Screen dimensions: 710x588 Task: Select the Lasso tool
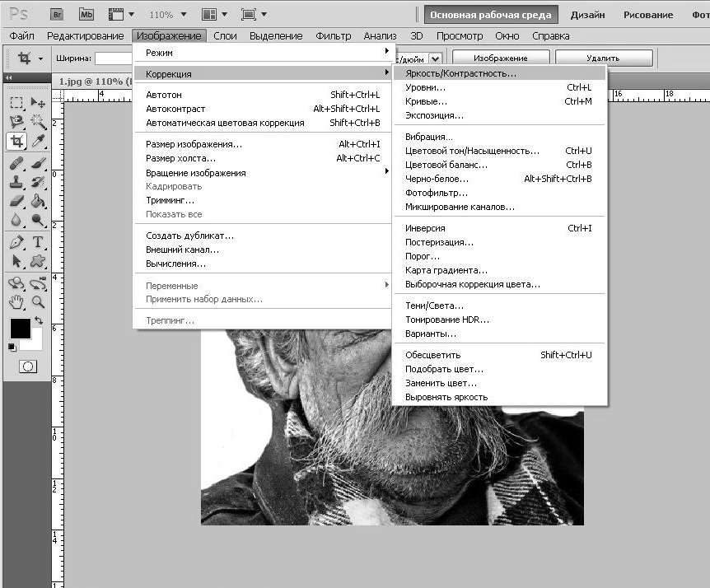16,121
